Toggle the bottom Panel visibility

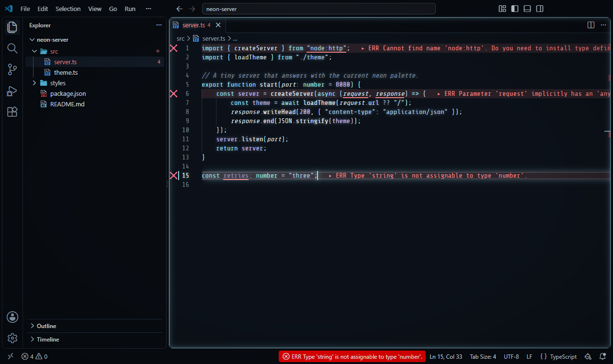click(x=527, y=9)
